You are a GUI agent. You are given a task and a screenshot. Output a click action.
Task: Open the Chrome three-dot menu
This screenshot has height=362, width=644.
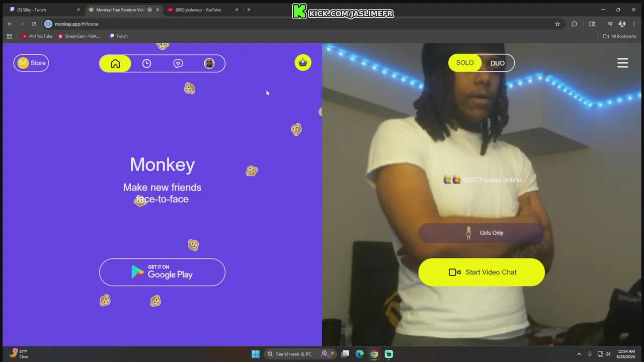coord(634,24)
